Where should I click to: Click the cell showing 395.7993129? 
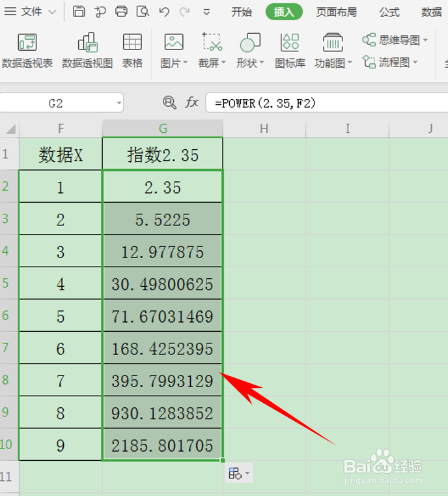(163, 380)
